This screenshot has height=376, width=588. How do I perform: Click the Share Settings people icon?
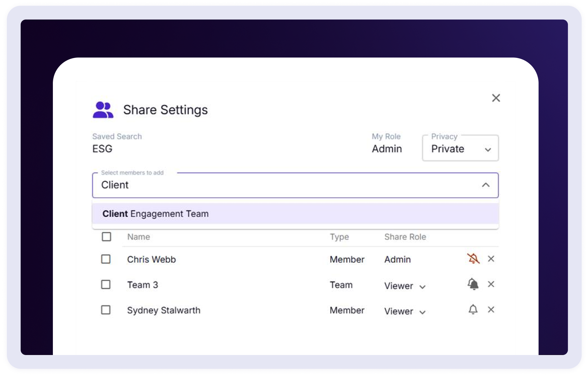103,110
